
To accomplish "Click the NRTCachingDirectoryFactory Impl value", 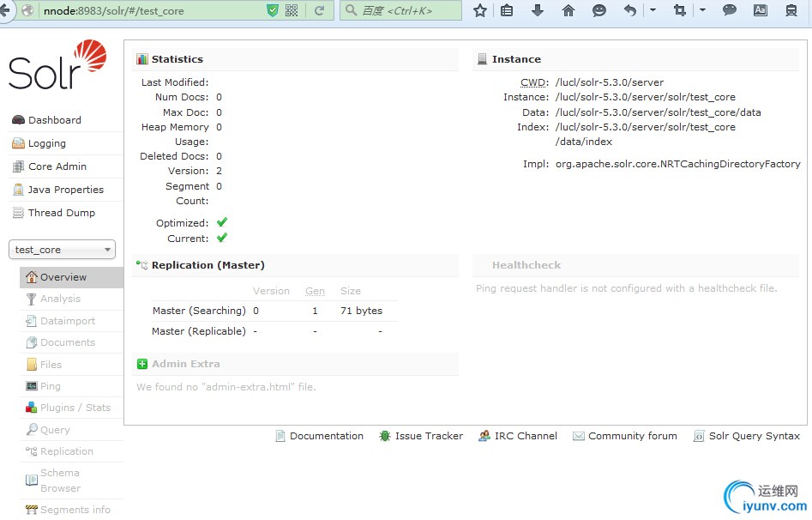I will (x=678, y=164).
